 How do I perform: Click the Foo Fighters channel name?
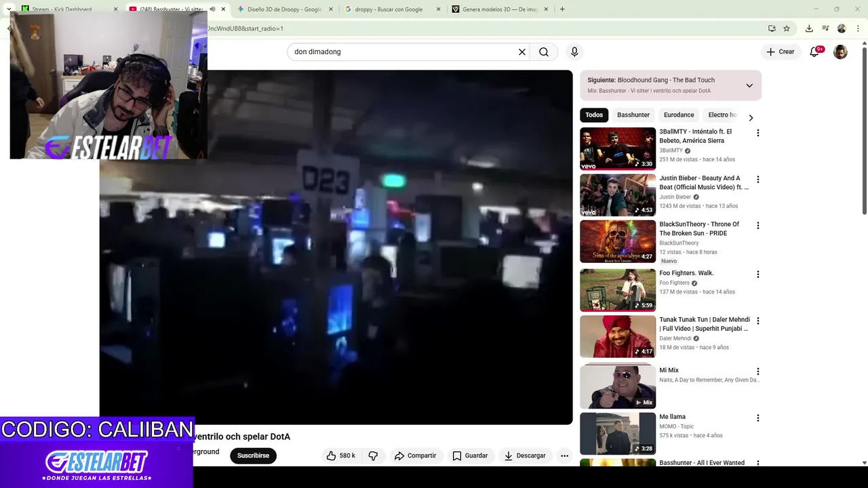tap(674, 283)
